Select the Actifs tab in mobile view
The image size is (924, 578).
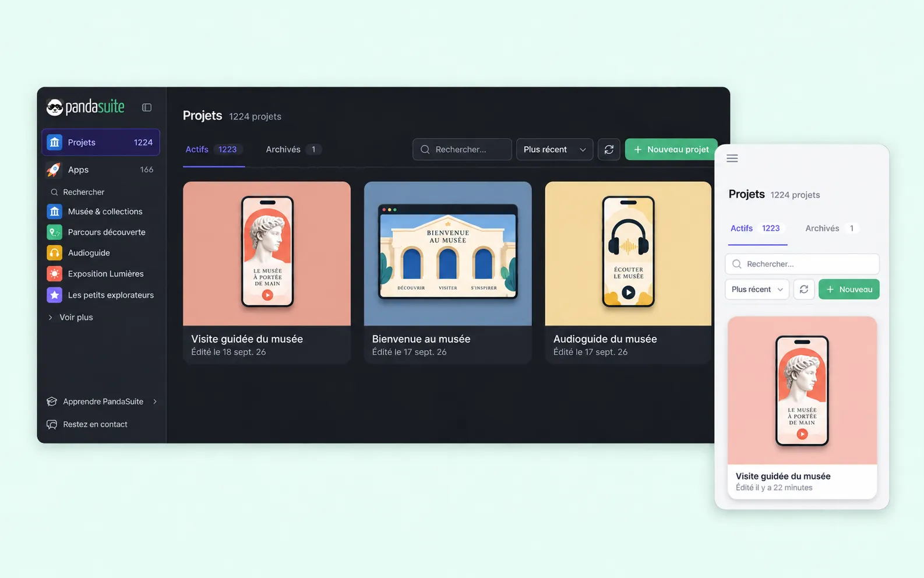757,228
